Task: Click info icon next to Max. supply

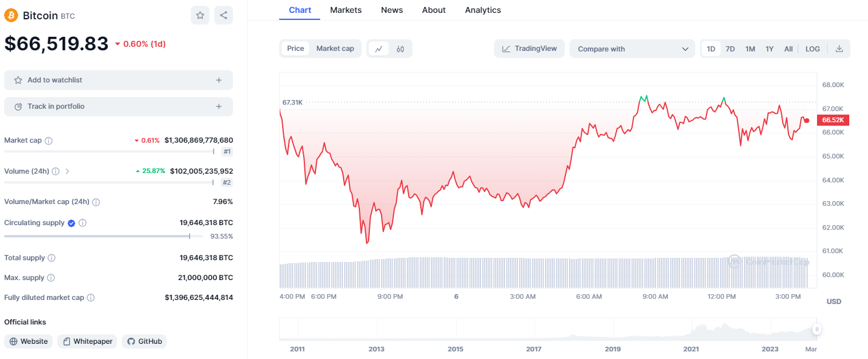Action: pos(51,278)
